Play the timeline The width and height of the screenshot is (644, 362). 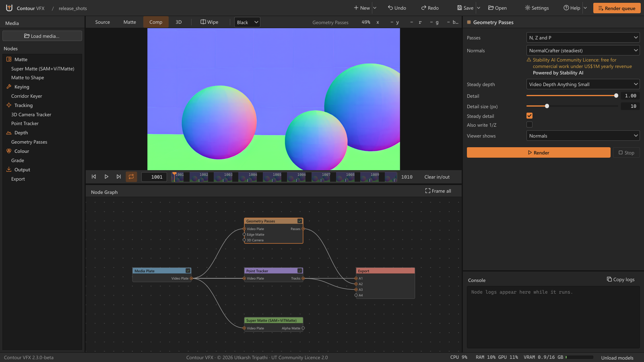106,177
